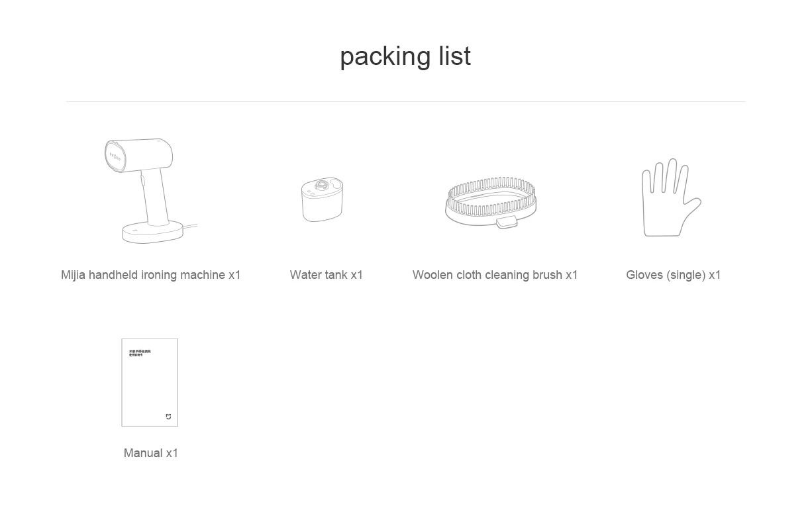
Task: Click the "Manual x1" caption
Action: 151,453
